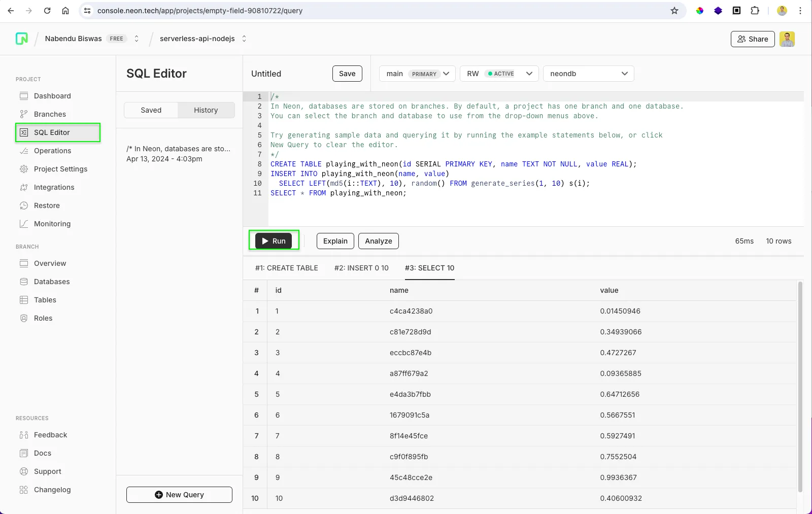The width and height of the screenshot is (812, 514).
Task: Click the Neon logo icon
Action: 22,39
